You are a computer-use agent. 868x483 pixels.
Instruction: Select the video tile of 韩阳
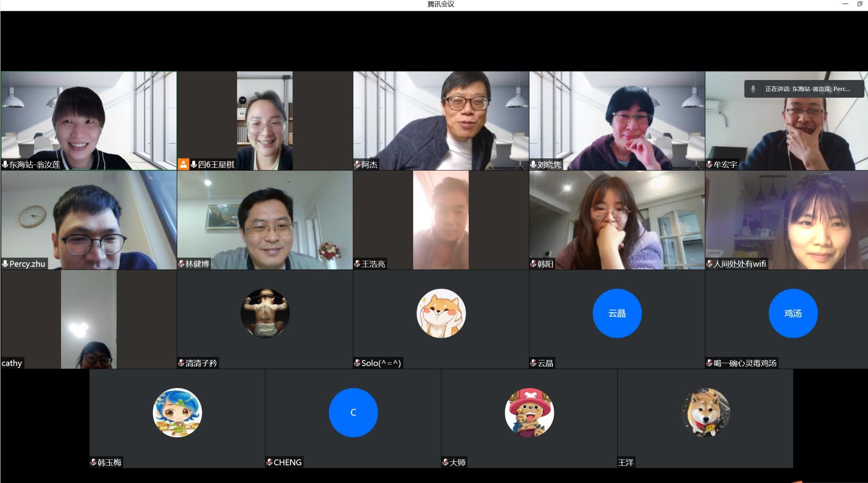[617, 220]
